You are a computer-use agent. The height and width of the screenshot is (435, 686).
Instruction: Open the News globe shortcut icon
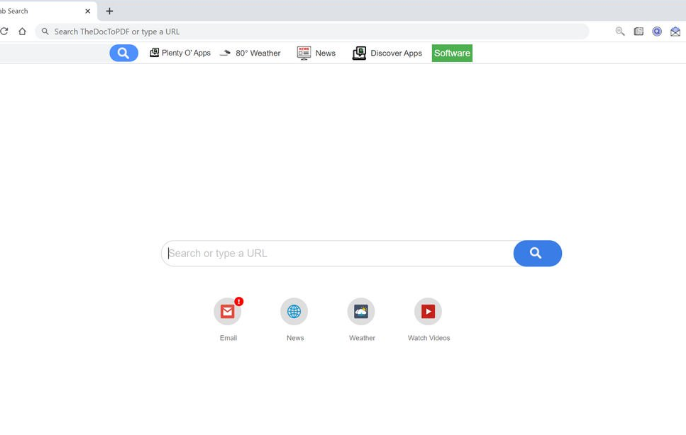[294, 312]
